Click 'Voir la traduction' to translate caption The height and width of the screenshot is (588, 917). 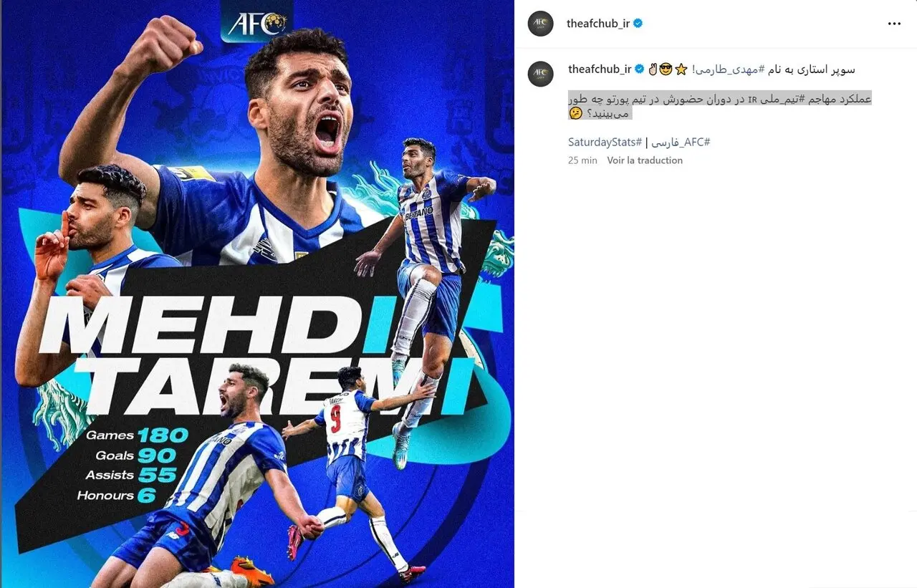click(645, 160)
